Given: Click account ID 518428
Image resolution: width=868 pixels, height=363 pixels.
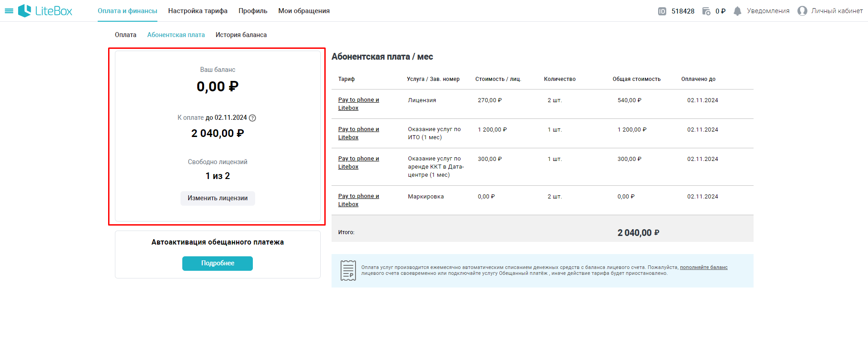Looking at the screenshot, I should (x=683, y=11).
